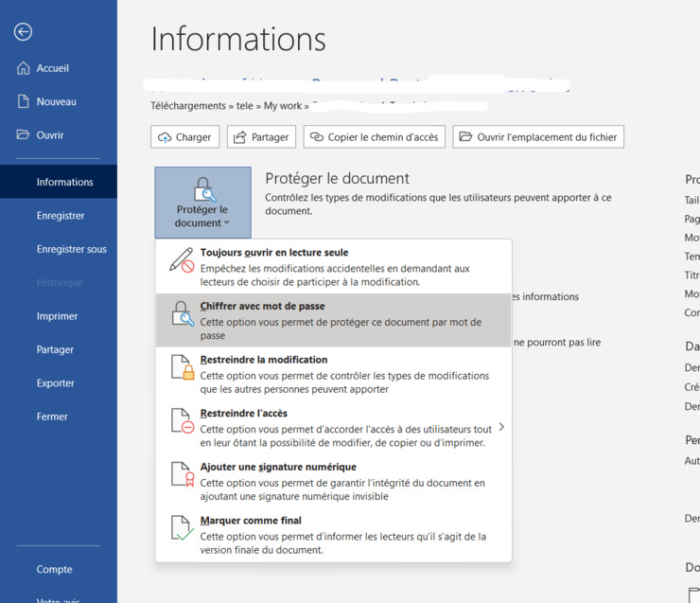Open Imprimer in the sidebar

pyautogui.click(x=59, y=316)
